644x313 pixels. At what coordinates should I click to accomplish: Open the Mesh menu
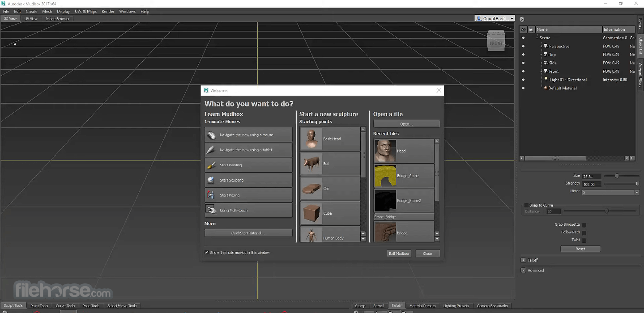pyautogui.click(x=47, y=11)
